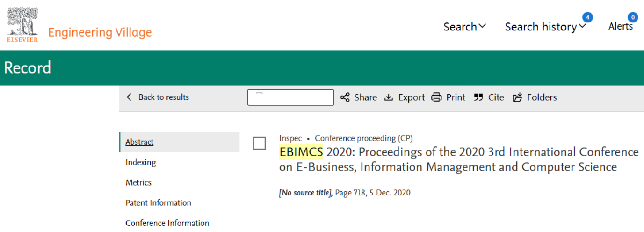This screenshot has height=232, width=644.
Task: Expand the Search history dropdown
Action: [545, 27]
